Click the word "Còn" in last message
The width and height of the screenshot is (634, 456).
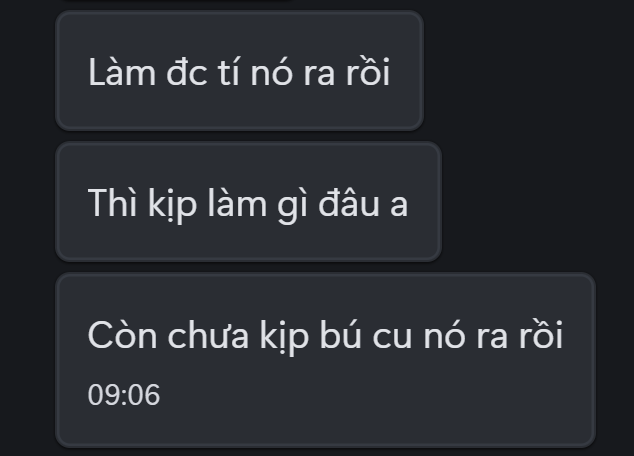pyautogui.click(x=123, y=335)
